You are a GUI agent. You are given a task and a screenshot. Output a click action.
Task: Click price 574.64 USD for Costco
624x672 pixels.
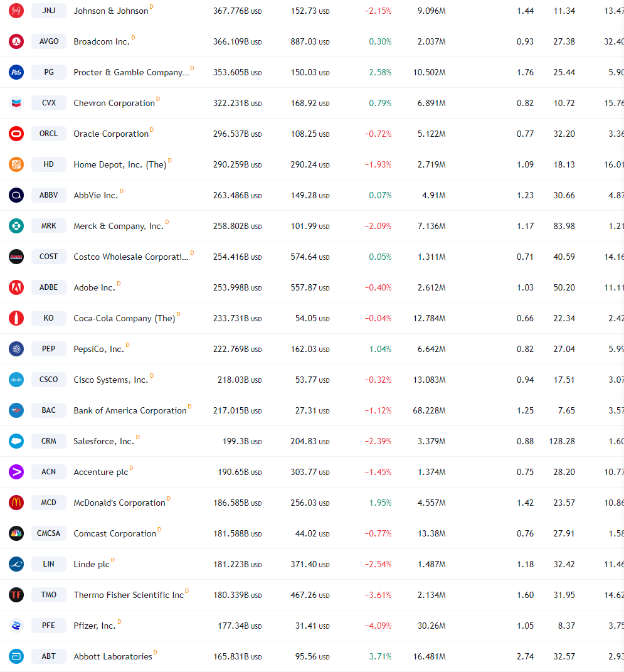[x=310, y=257]
